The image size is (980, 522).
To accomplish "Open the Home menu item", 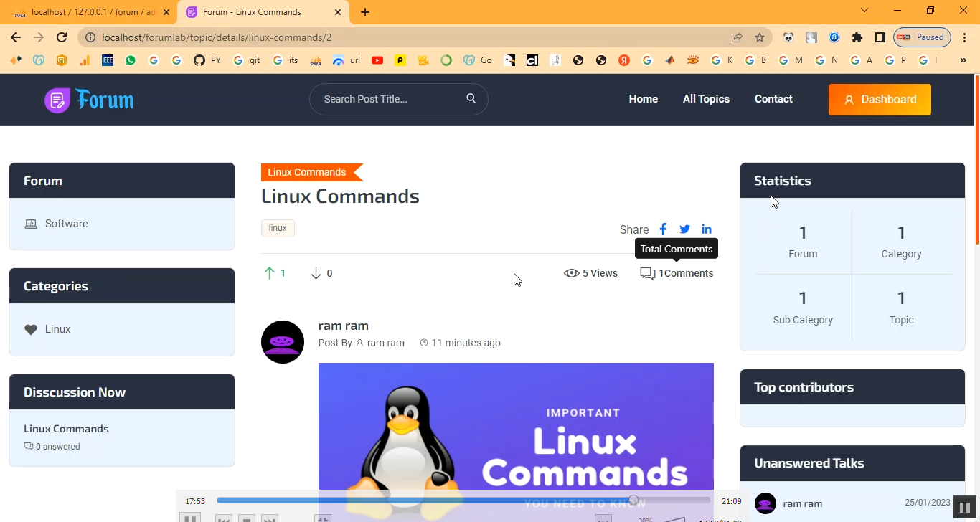I will click(643, 99).
